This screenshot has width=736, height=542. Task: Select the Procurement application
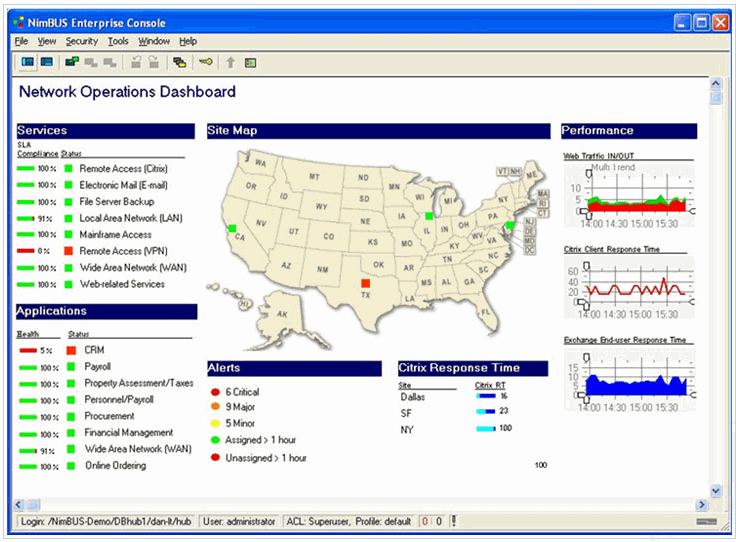109,416
